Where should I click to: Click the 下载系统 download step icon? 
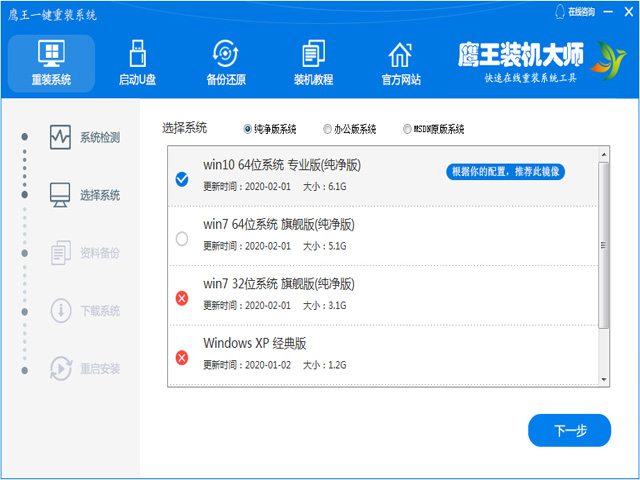[x=60, y=310]
